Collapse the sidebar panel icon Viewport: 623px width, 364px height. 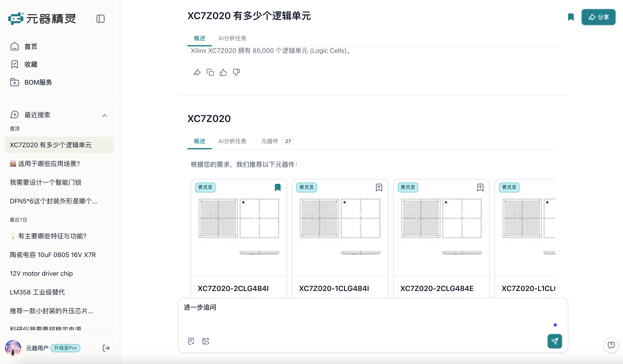(x=100, y=19)
